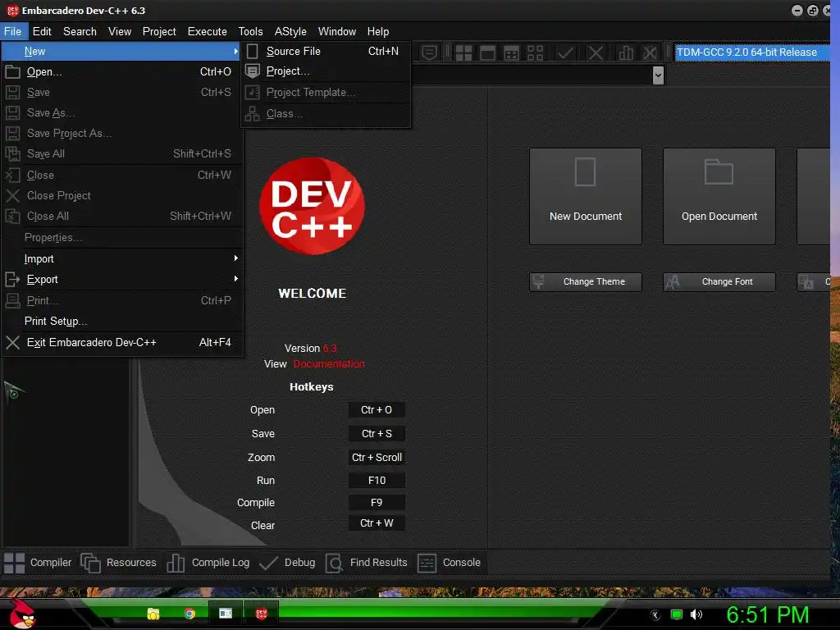Click the Run window toolbar icon
This screenshot has width=840, height=630.
487,52
